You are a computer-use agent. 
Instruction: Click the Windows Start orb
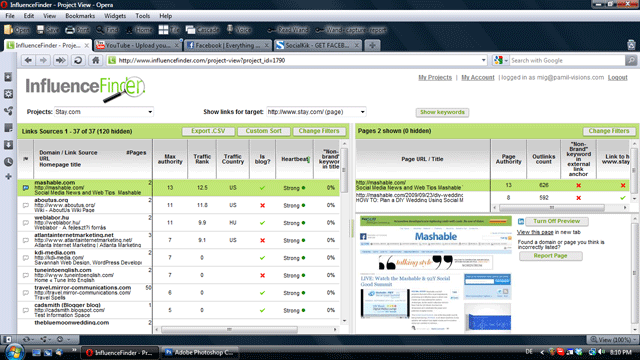[x=14, y=352]
